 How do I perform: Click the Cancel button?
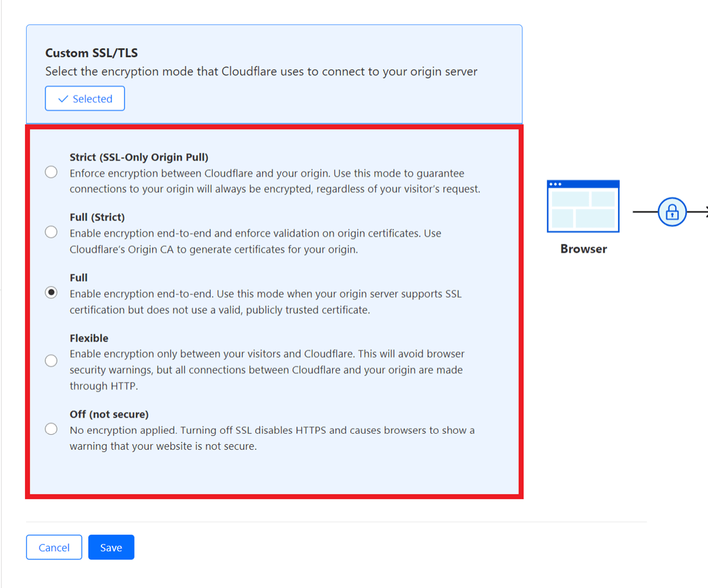click(54, 547)
